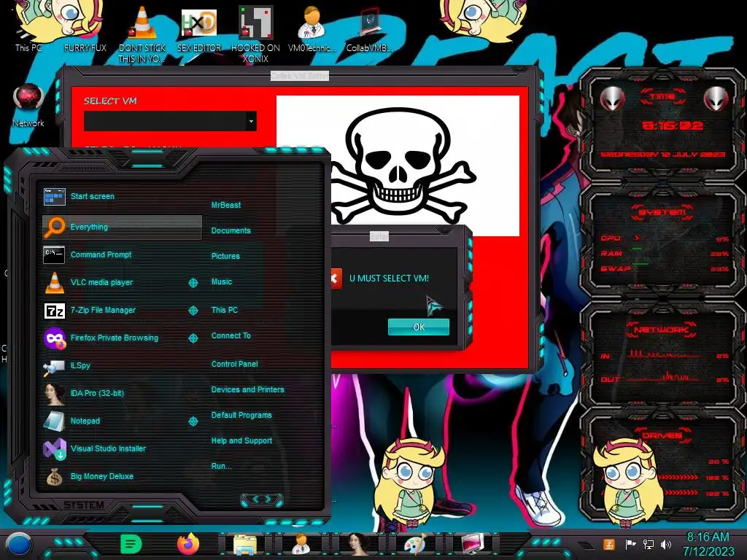Click the RAM usage row in SYSTEM gadget
747x560 pixels.
(664, 254)
